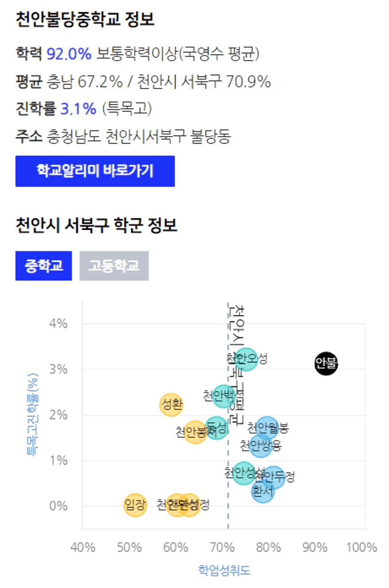Switch to the 중학교 tab
The height and width of the screenshot is (588, 389).
point(44,266)
